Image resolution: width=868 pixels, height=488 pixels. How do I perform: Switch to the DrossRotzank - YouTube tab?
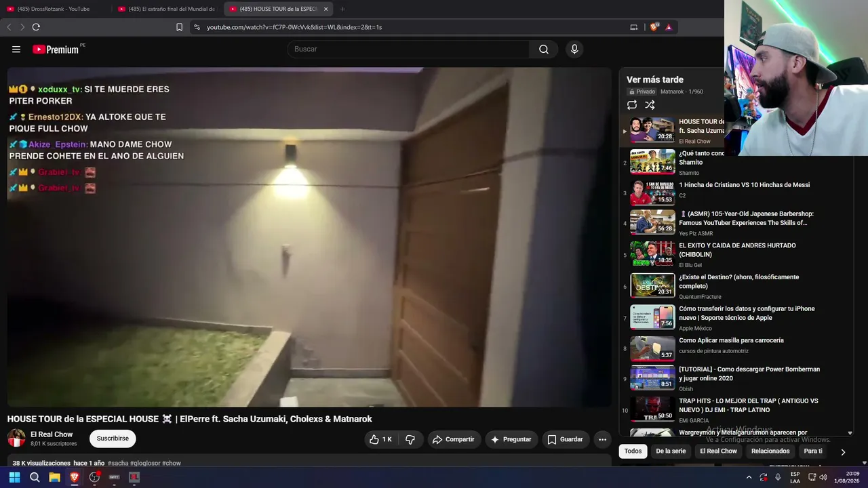point(54,9)
